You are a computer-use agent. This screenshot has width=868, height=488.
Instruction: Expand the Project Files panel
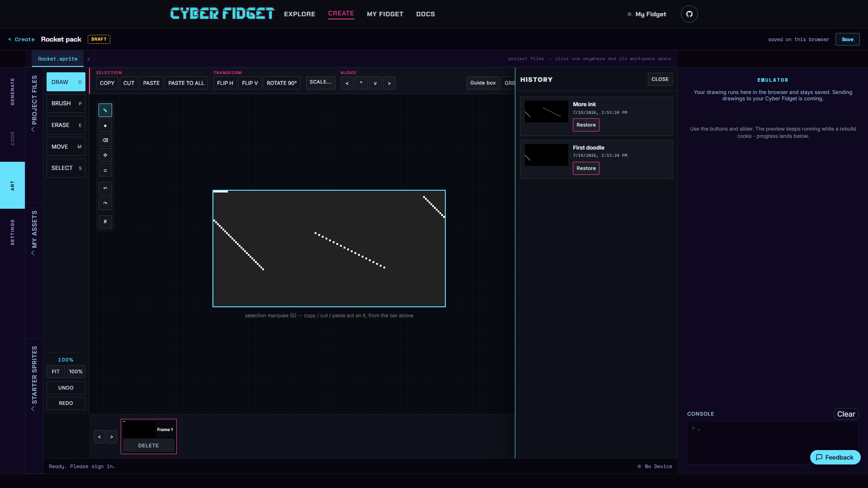(x=34, y=103)
